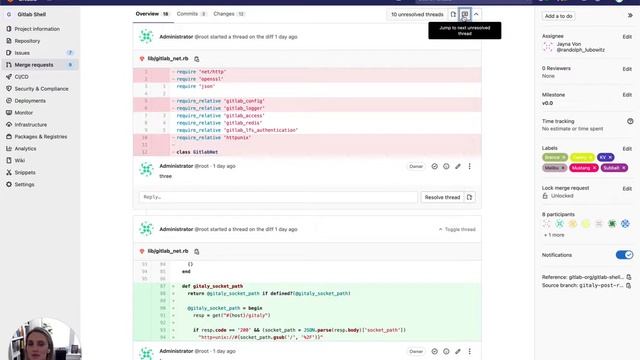Open Packages & Registries in sidebar
The height and width of the screenshot is (360, 640).
click(40, 137)
